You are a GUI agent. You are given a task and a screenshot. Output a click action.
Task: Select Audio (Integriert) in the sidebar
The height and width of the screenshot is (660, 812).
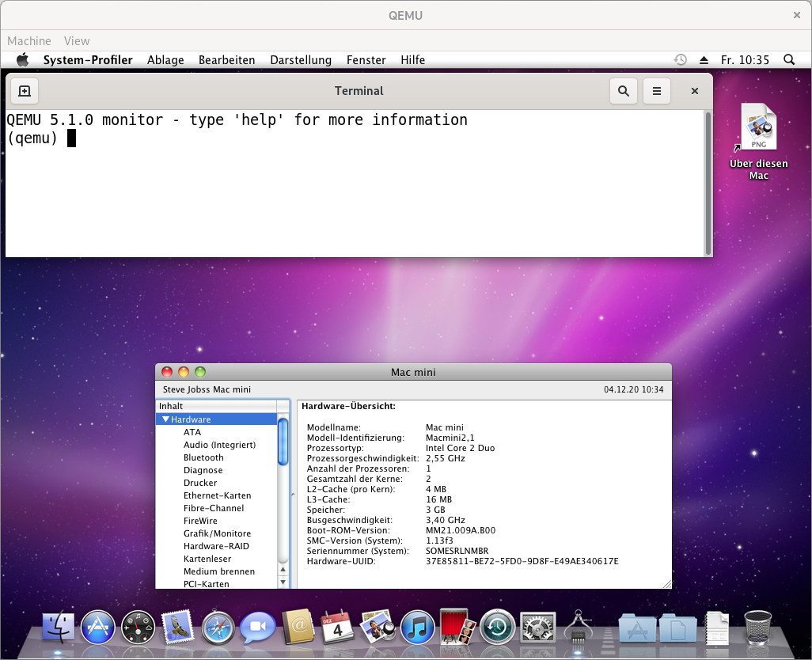click(219, 445)
